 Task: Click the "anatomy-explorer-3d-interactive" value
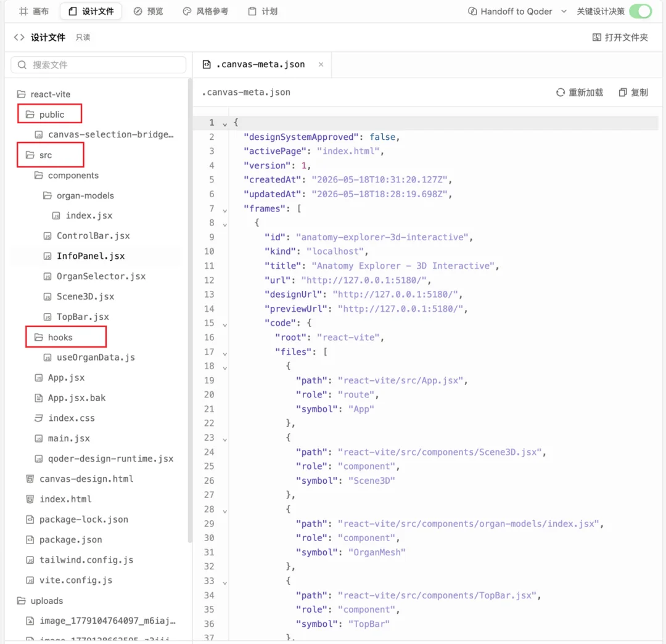[x=382, y=237]
